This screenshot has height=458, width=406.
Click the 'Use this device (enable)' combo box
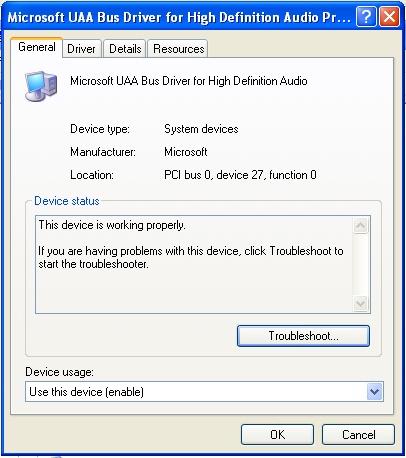(204, 392)
